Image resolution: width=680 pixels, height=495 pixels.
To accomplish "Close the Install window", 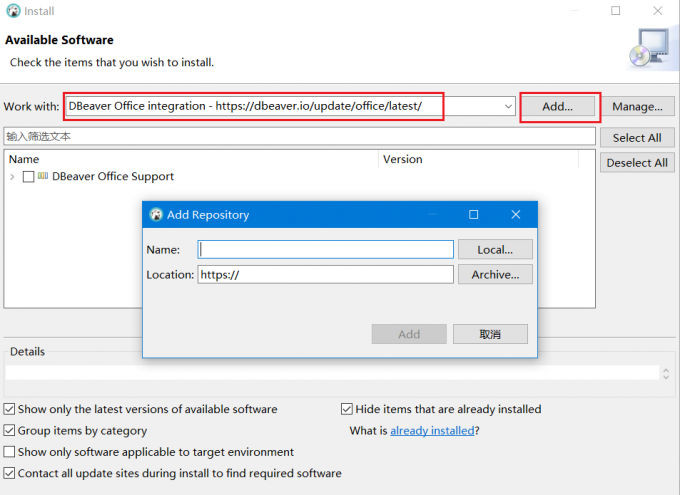I will click(658, 11).
